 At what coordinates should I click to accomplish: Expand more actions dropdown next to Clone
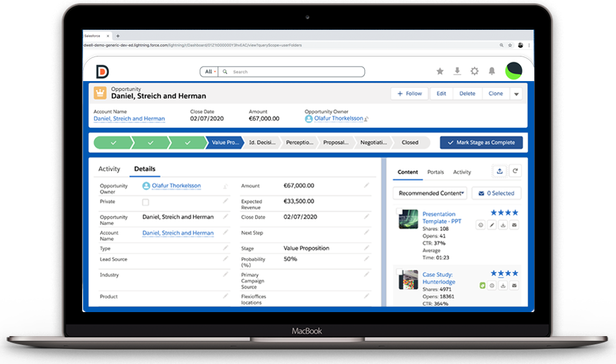(x=516, y=94)
